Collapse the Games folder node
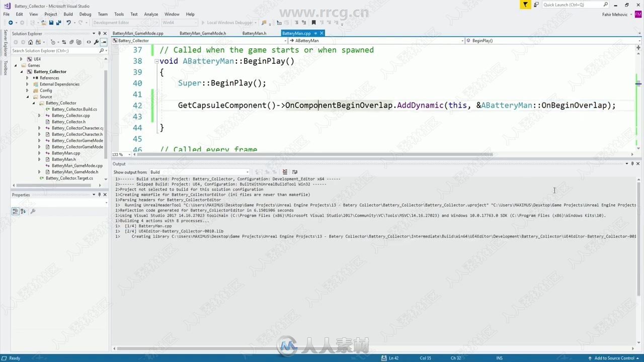The image size is (644, 362). 15,65
